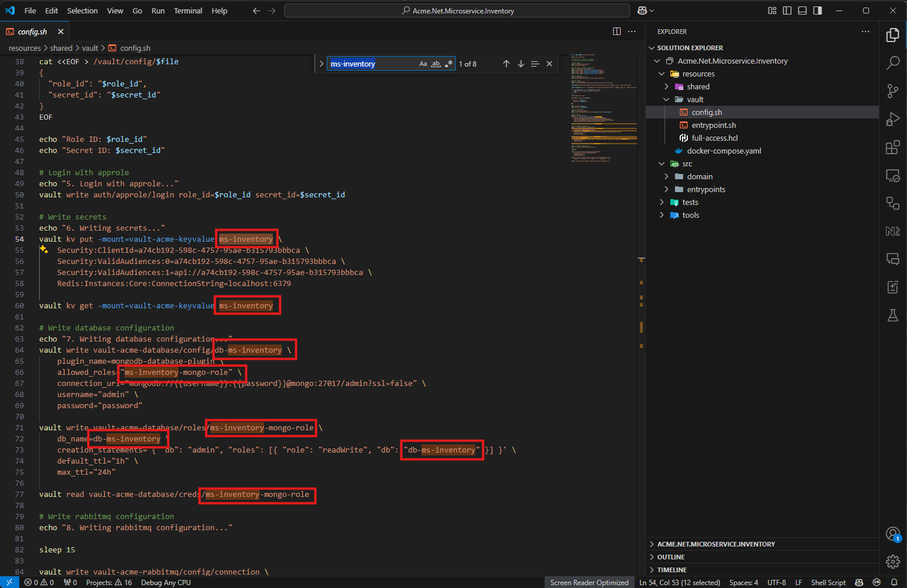Screen dimensions: 907x588
Task: Click the sparkle code action icon on line 55
Action: [44, 250]
